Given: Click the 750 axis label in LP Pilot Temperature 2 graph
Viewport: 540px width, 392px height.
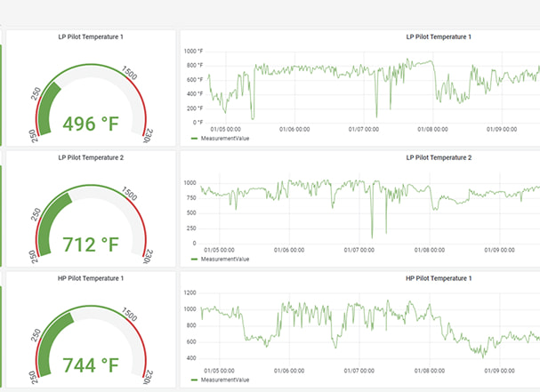Looking at the screenshot, I should [x=191, y=198].
